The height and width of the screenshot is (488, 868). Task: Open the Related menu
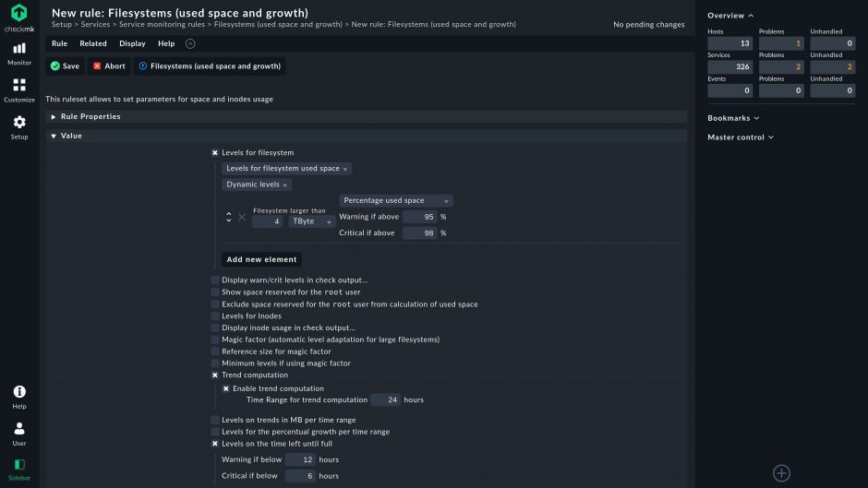point(93,43)
